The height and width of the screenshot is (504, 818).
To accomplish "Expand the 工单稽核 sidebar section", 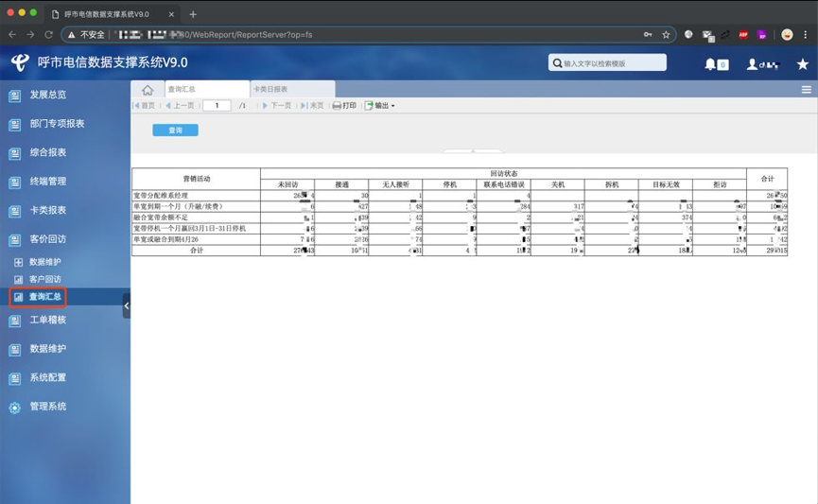I will (x=48, y=320).
